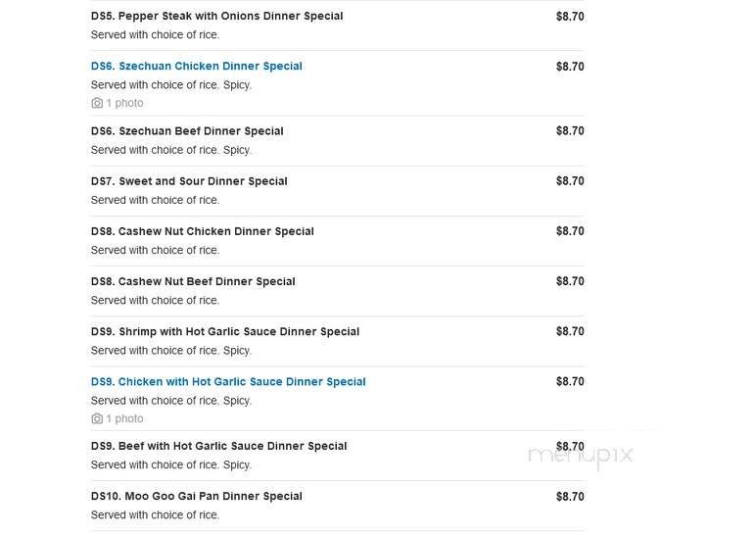
Task: Click the $8.70 price for Szechuan Beef
Action: click(569, 131)
